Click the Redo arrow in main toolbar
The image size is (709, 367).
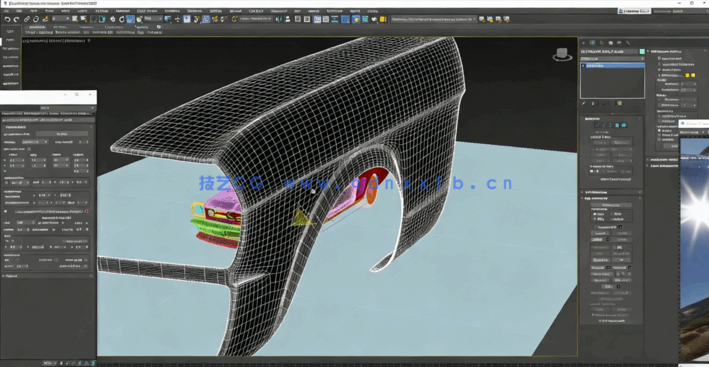(16, 19)
